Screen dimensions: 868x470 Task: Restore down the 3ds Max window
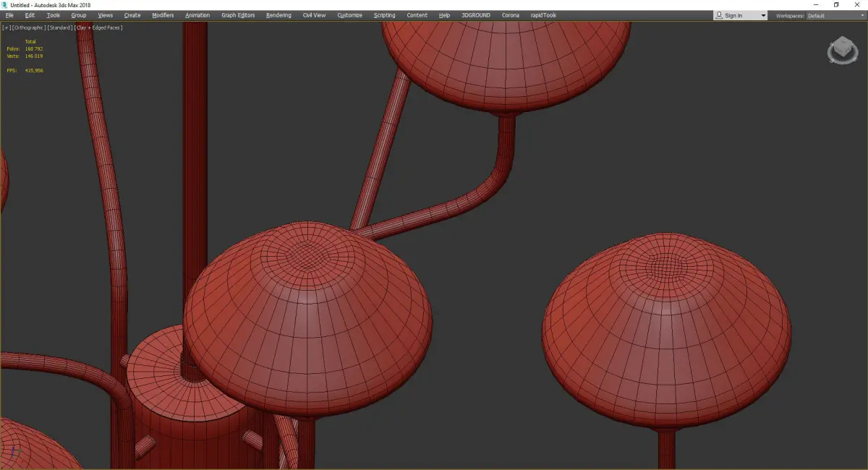coord(837,4)
